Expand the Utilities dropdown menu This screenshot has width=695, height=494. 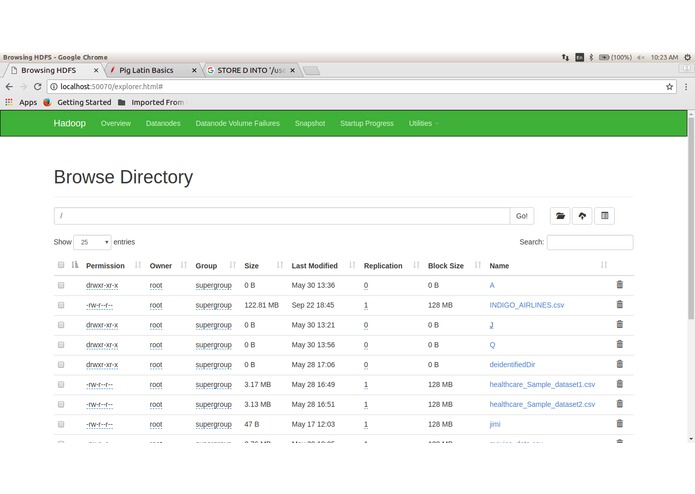click(x=423, y=123)
